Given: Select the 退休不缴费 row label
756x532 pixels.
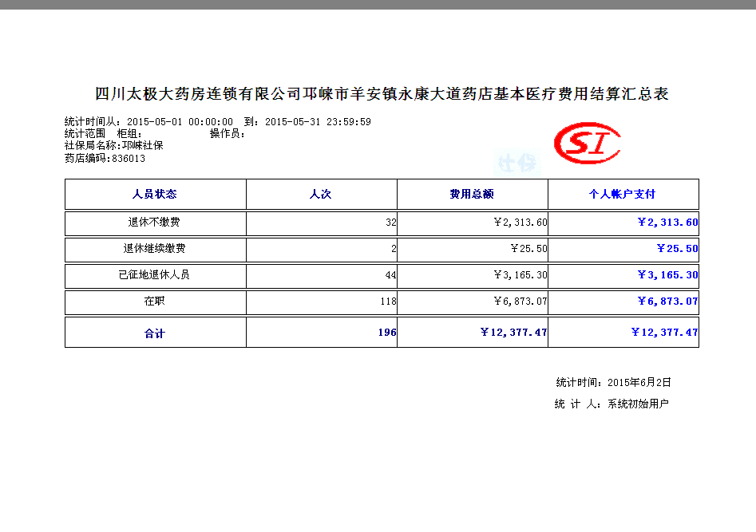Looking at the screenshot, I should [x=154, y=223].
